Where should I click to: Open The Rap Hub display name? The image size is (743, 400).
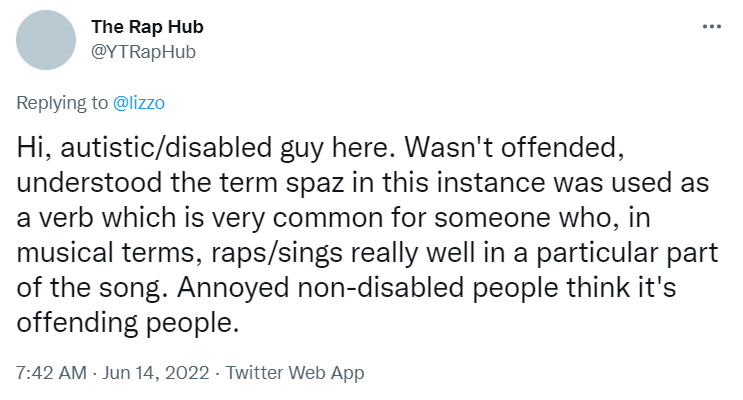pos(147,27)
